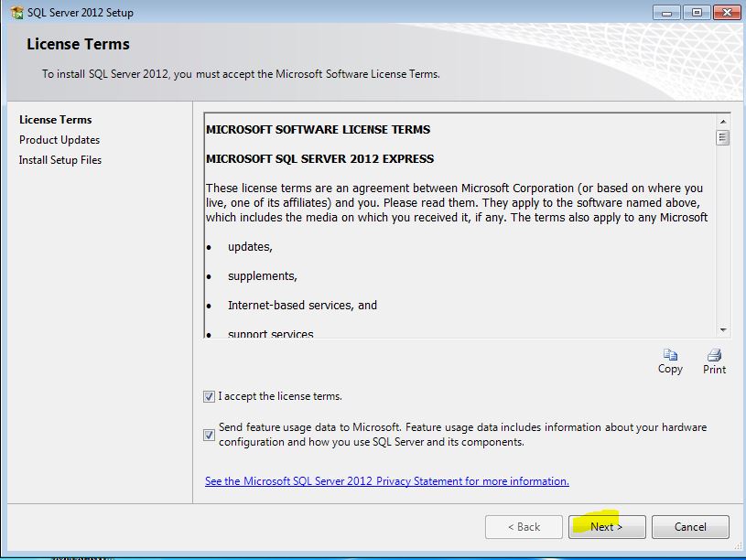This screenshot has width=746, height=560.
Task: Maximize the SQL Server 2012 Setup window
Action: (x=697, y=13)
